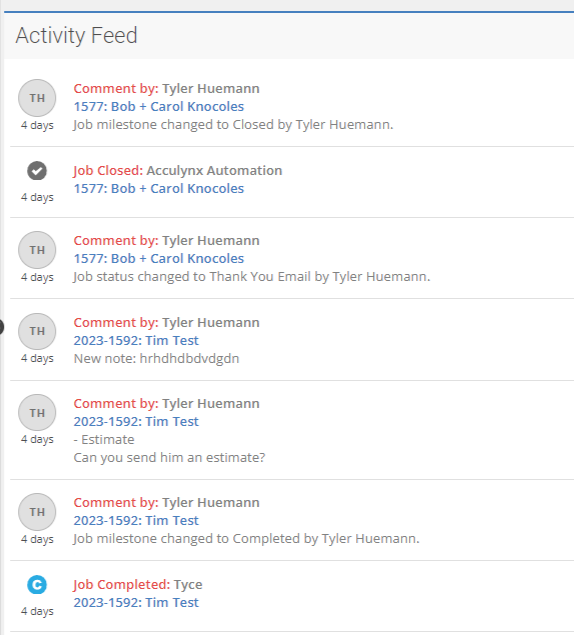Open 2023-1592: Tim Test link above New note

(x=136, y=341)
